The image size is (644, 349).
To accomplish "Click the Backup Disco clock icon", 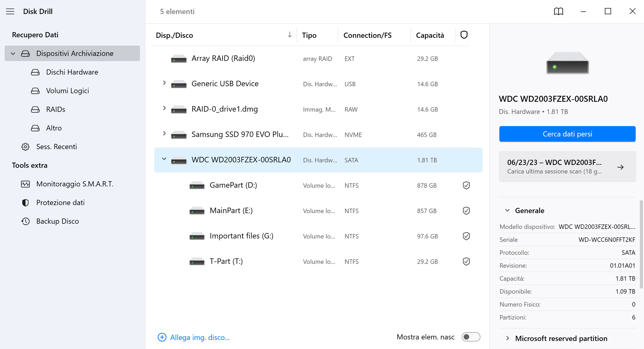I will (25, 221).
